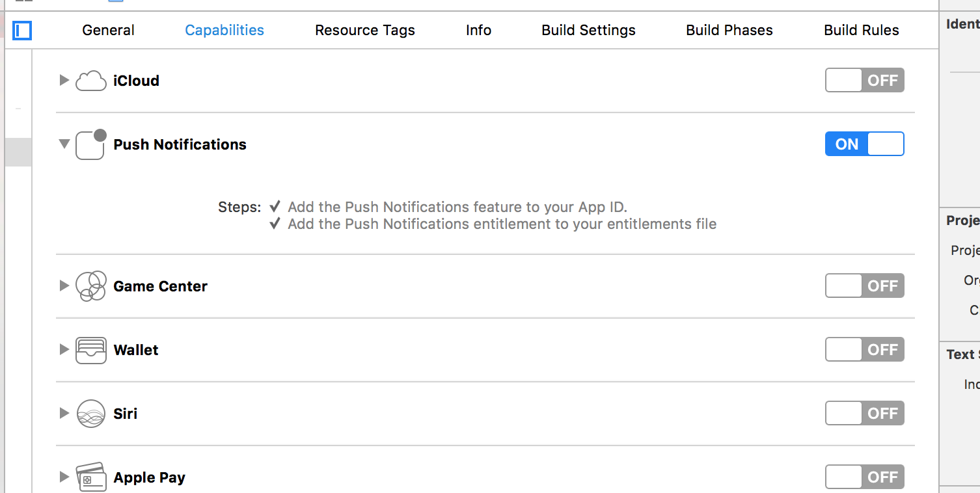
Task: Click the Wallet capability icon
Action: click(x=91, y=349)
